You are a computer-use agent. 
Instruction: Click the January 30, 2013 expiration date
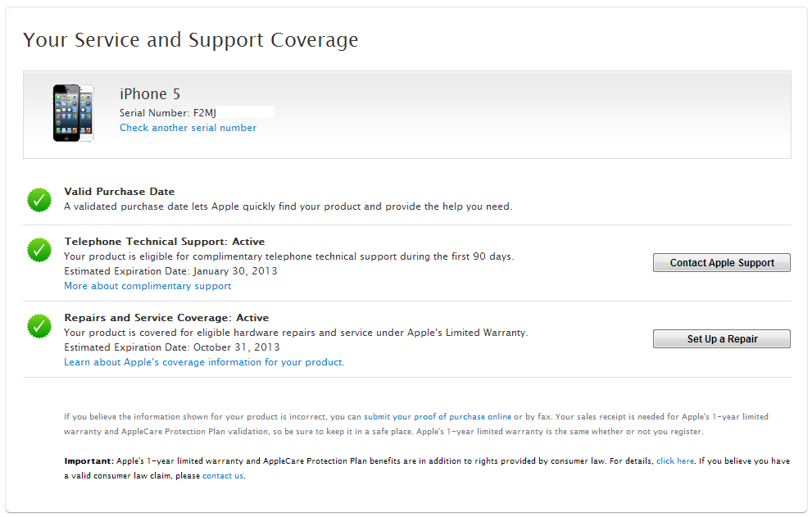tap(235, 271)
